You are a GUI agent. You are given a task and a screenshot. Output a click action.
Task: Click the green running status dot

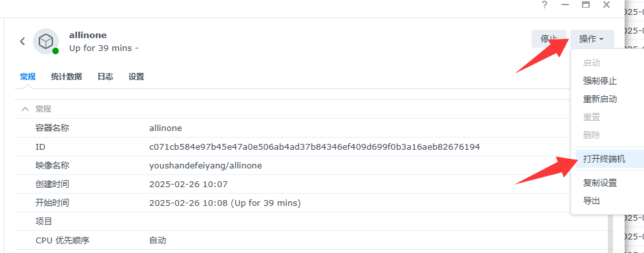click(x=56, y=51)
